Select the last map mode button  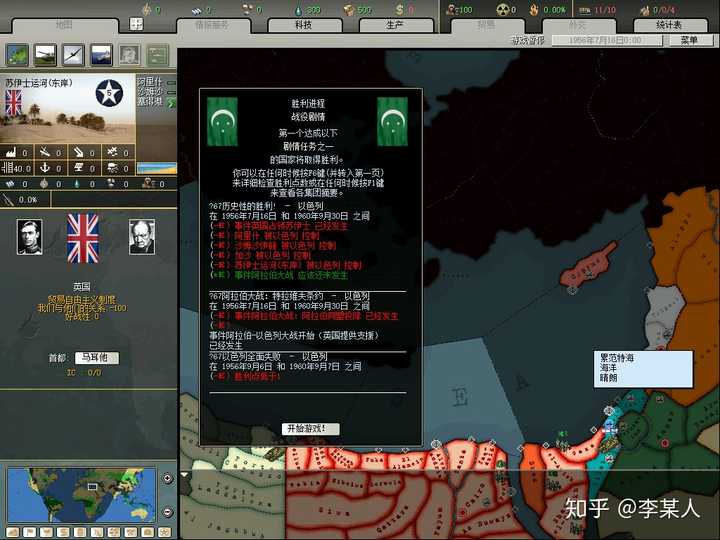point(164,532)
